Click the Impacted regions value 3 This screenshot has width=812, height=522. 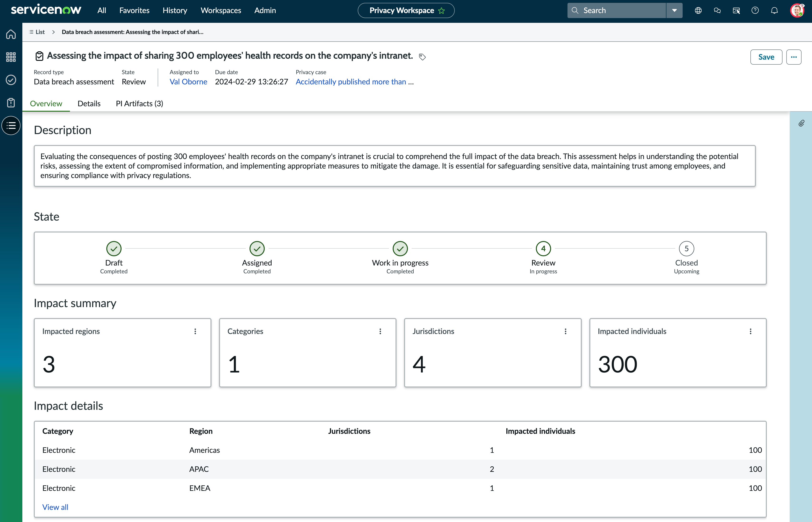49,365
